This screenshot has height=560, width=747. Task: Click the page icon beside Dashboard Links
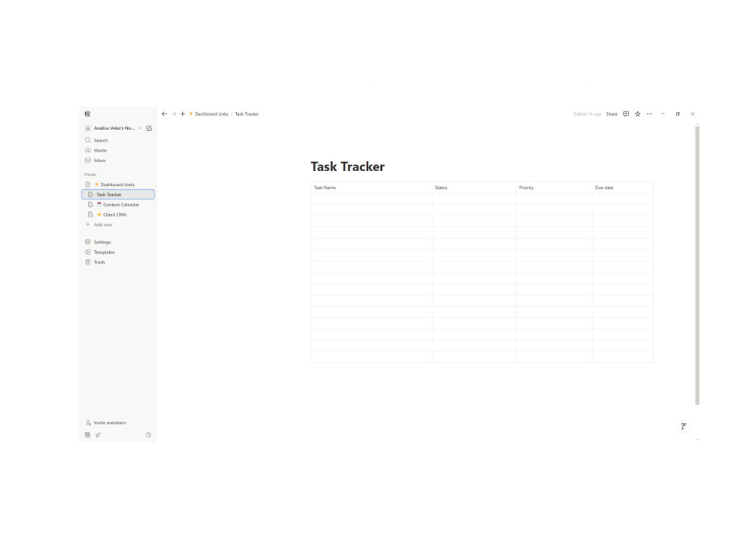[x=87, y=184]
